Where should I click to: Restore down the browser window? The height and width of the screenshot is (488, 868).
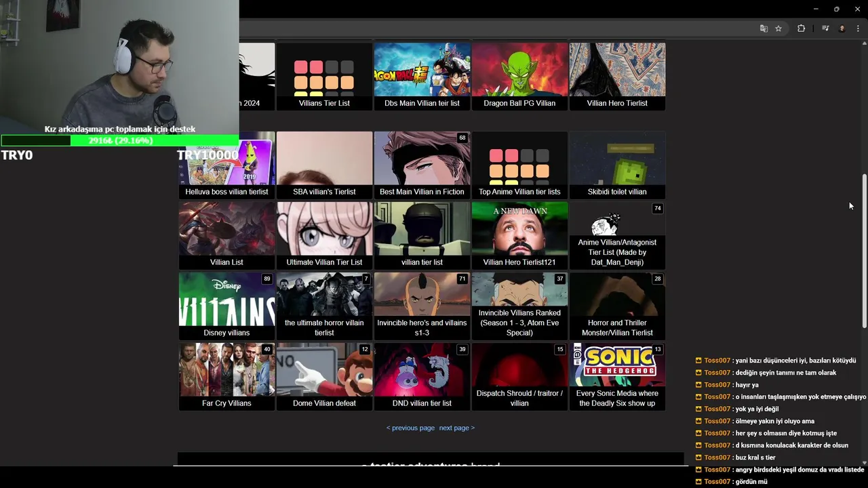coord(836,9)
